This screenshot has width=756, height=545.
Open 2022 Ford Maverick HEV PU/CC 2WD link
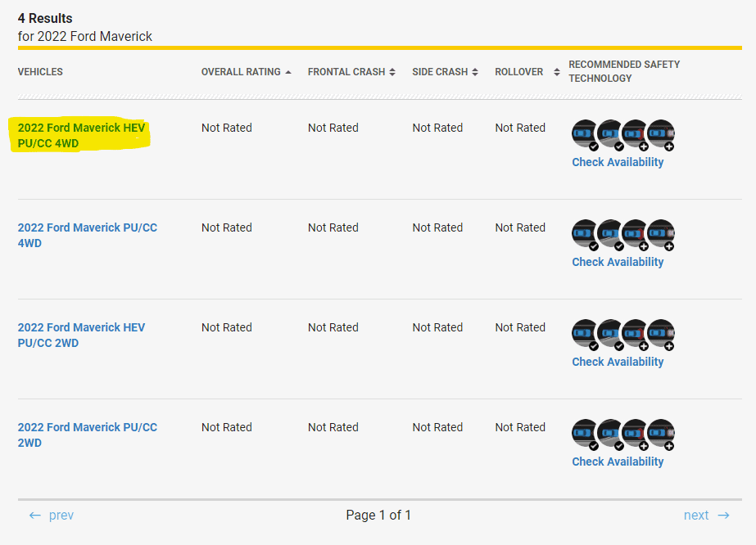[x=81, y=335]
